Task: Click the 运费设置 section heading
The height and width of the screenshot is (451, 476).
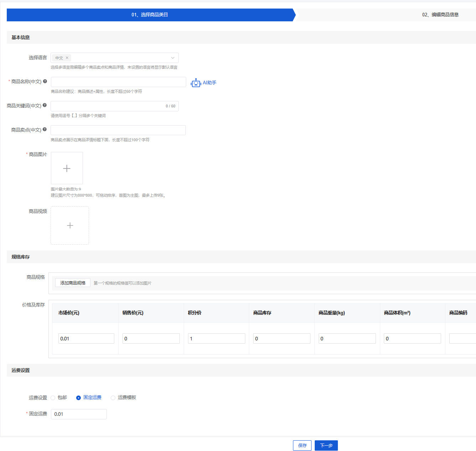Action: pos(21,370)
